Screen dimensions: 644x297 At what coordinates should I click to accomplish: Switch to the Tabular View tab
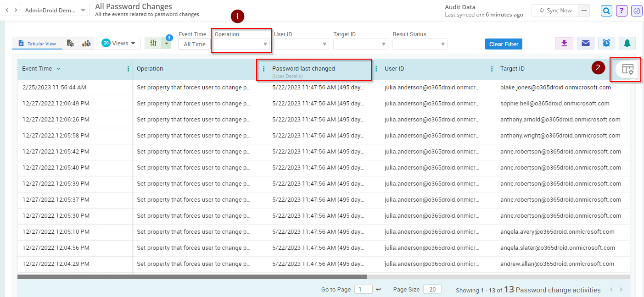point(37,43)
